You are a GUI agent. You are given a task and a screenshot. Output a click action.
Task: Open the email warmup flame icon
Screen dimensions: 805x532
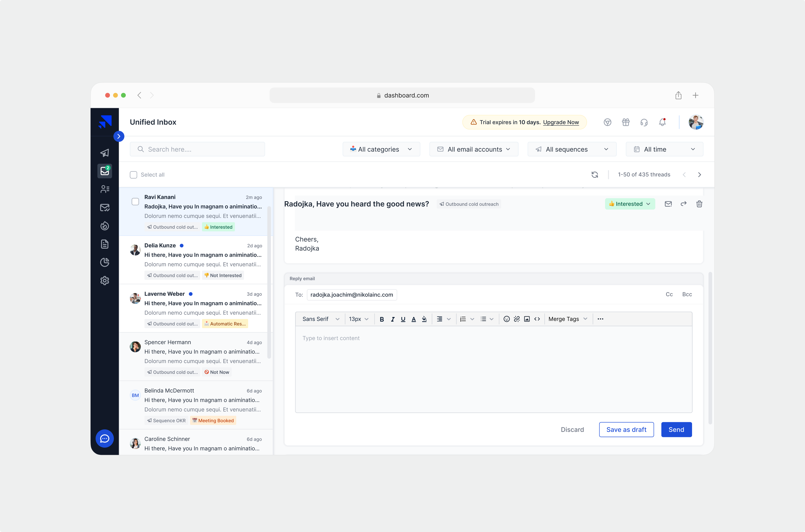(105, 226)
